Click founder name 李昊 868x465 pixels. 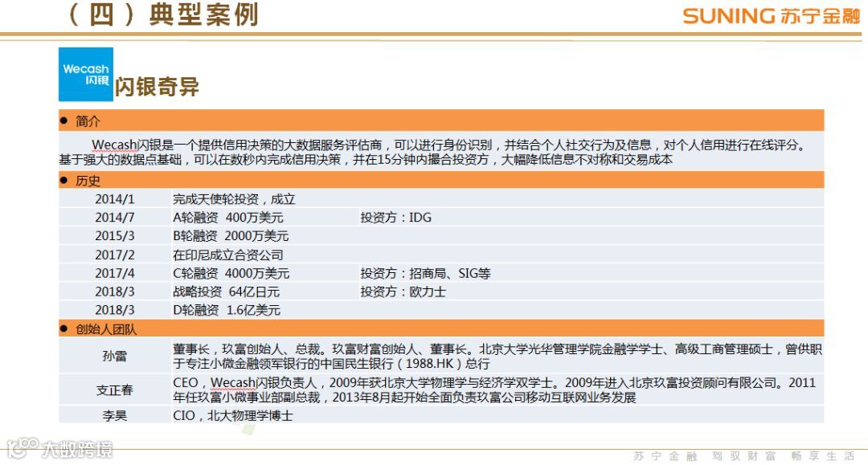[115, 415]
